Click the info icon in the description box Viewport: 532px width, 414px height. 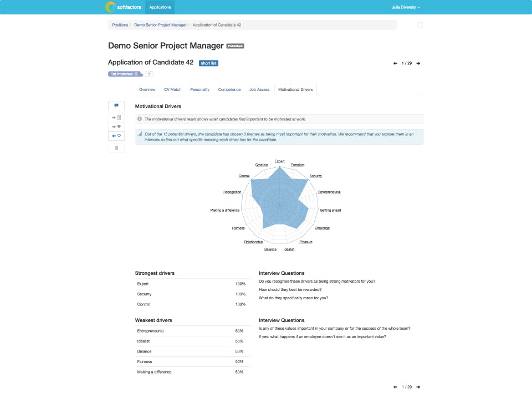(x=140, y=119)
